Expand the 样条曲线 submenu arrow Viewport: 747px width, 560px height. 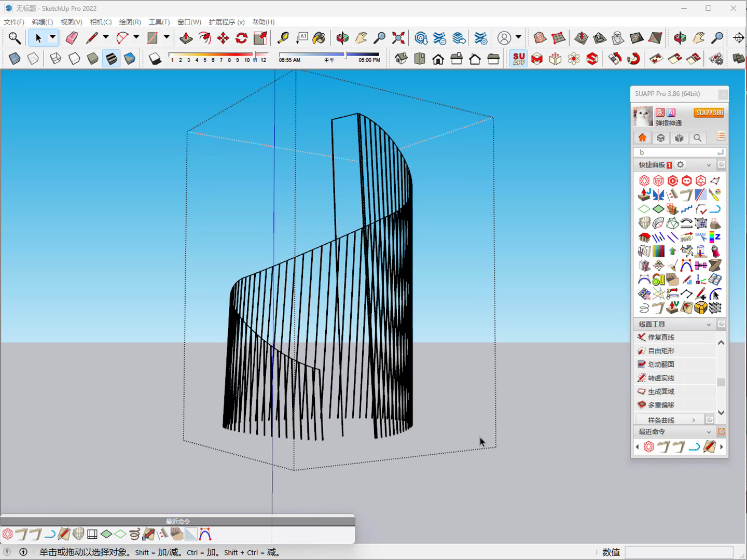[x=694, y=420]
